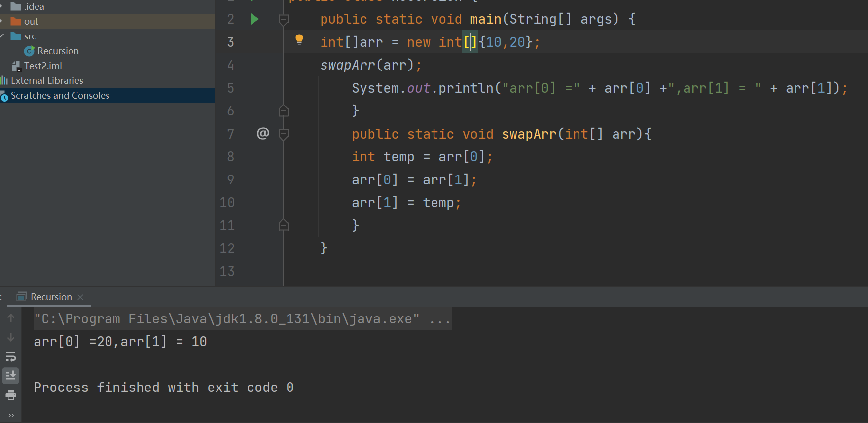Click 'arr[0] = arr[1];' line

click(414, 180)
